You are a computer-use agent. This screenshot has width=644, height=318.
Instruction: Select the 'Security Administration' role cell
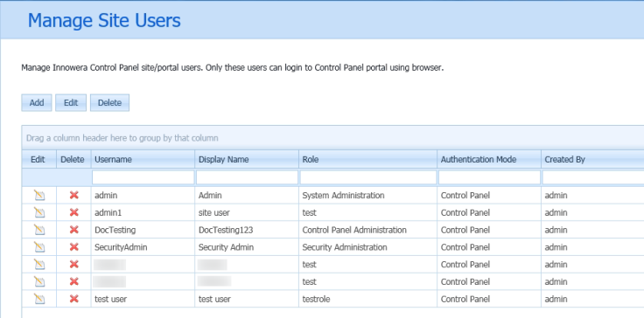coord(368,247)
